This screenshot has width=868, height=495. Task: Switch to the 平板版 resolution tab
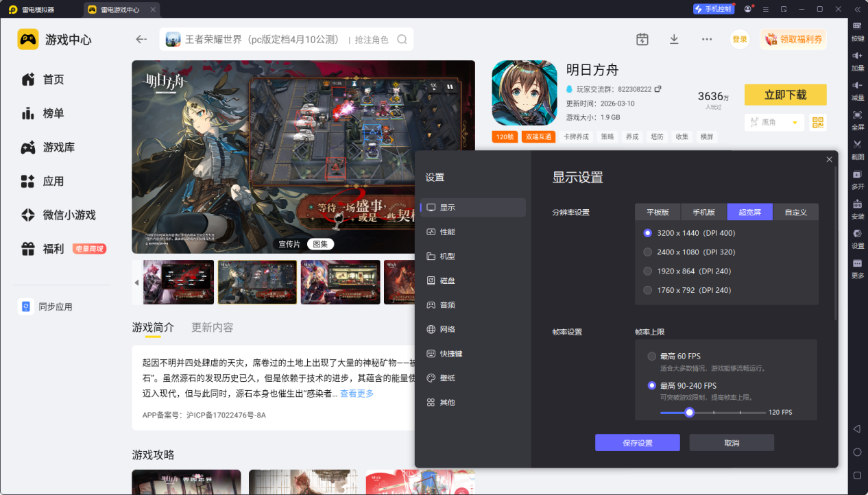click(658, 212)
